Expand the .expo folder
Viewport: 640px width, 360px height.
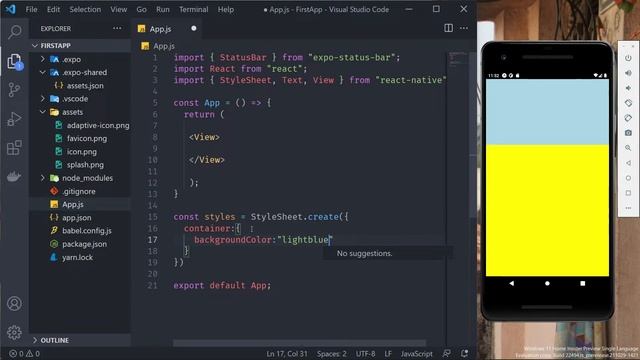point(43,59)
